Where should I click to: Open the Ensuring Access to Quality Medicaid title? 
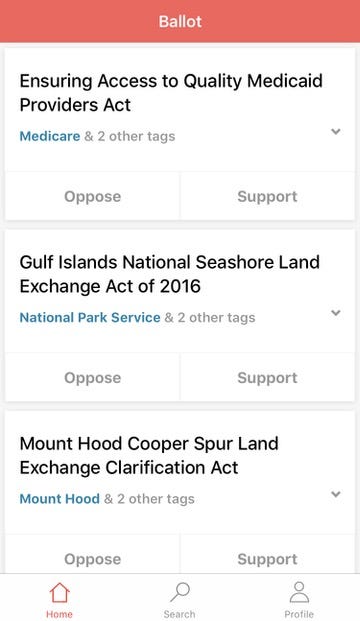171,93
